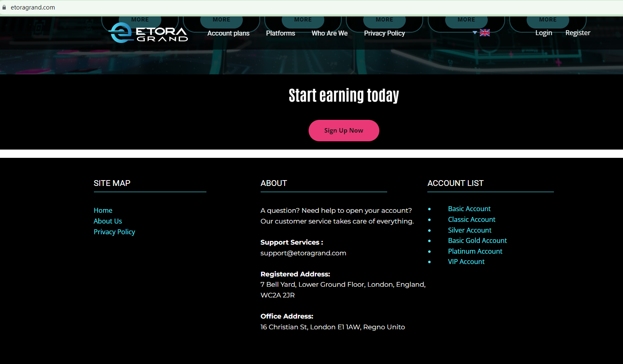The image size is (623, 364).
Task: Click the Login link
Action: (x=543, y=33)
